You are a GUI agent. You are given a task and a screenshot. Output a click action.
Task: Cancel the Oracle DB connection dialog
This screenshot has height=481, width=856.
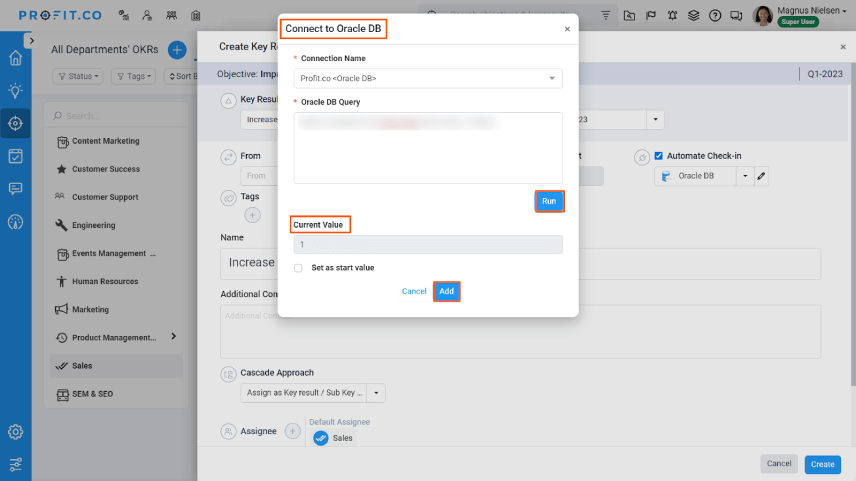click(x=414, y=291)
